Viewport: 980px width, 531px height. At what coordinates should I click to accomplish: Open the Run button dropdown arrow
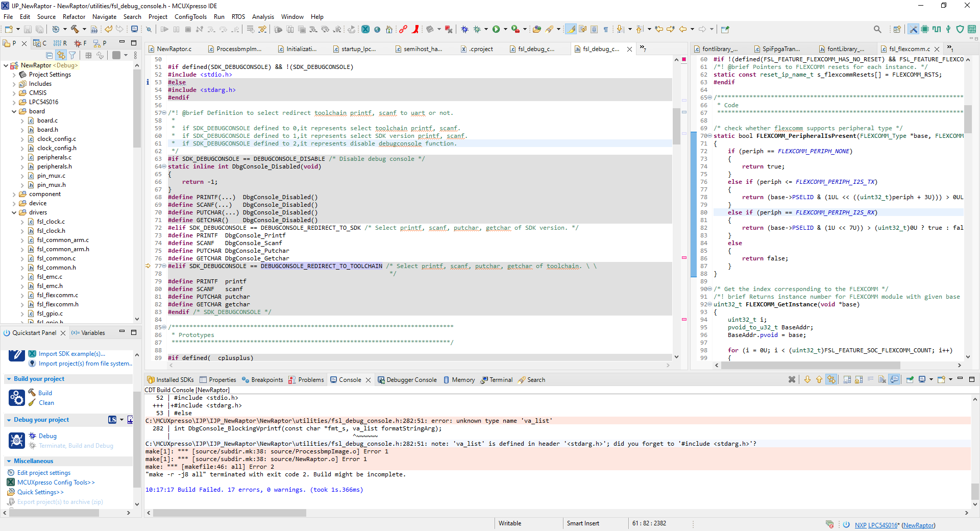[505, 29]
